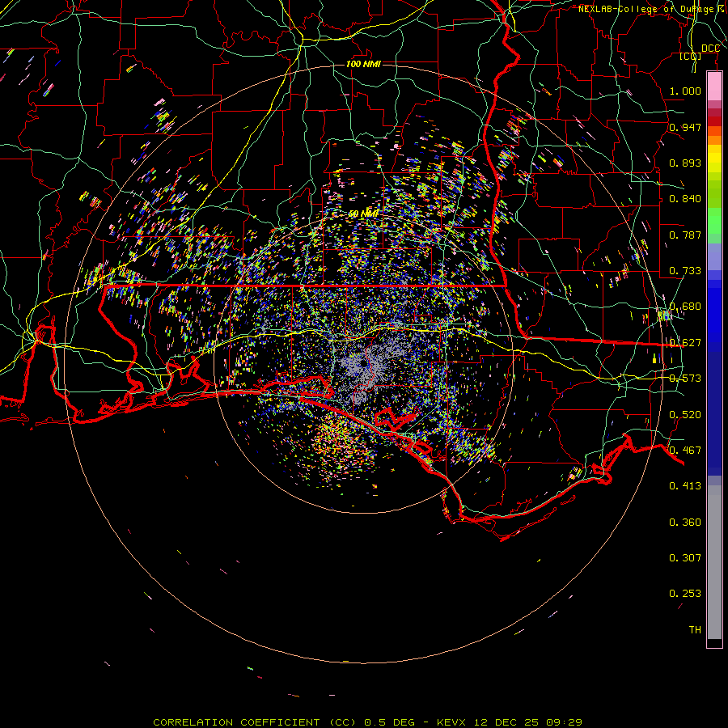Click the KEVX radar site center dot
728x728 pixels.
tap(362, 363)
